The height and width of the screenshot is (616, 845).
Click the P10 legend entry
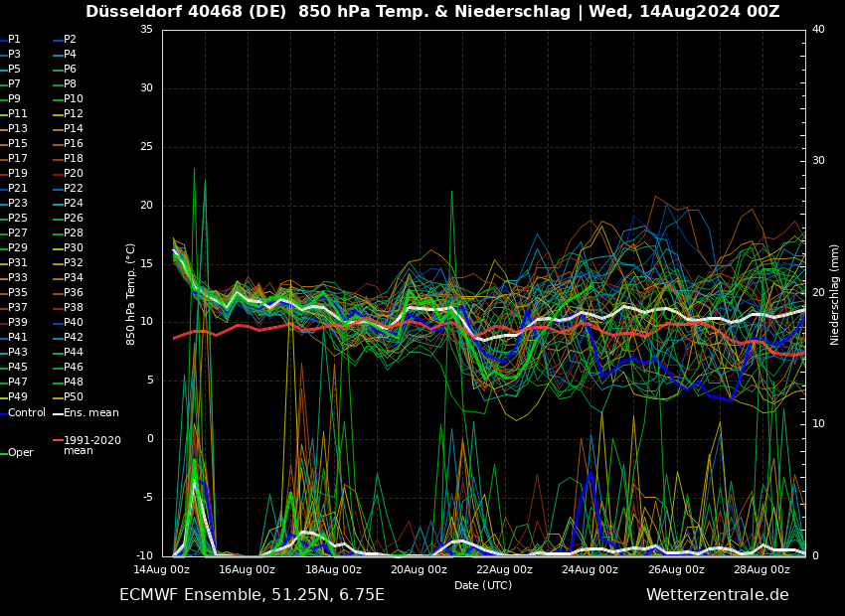tap(74, 99)
